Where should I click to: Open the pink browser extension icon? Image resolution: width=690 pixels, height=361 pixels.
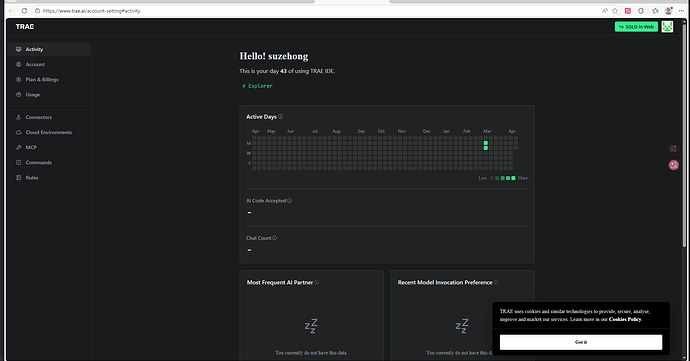[x=628, y=11]
